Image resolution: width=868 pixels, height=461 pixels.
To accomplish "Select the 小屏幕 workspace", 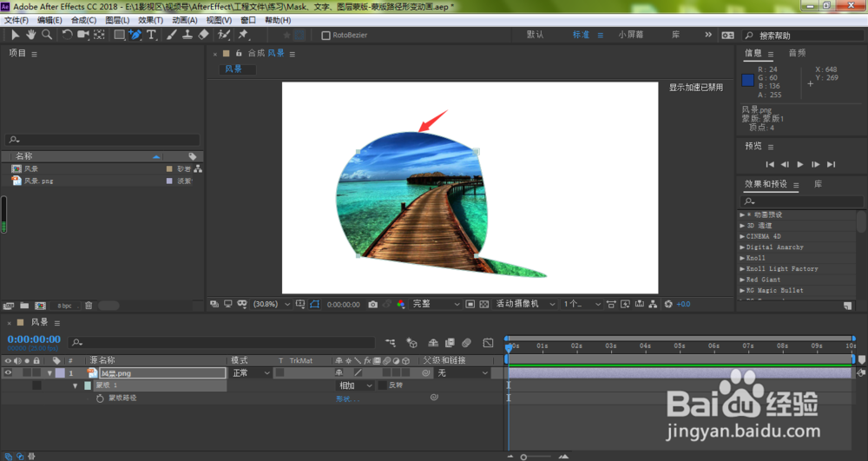I will coord(630,35).
